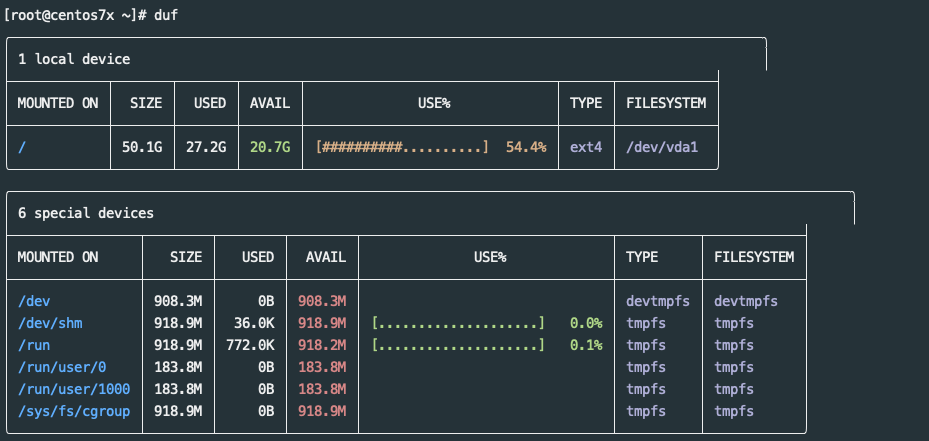Select the green 20.7G available value
Viewport: 929px width, 441px height.
pyautogui.click(x=270, y=147)
